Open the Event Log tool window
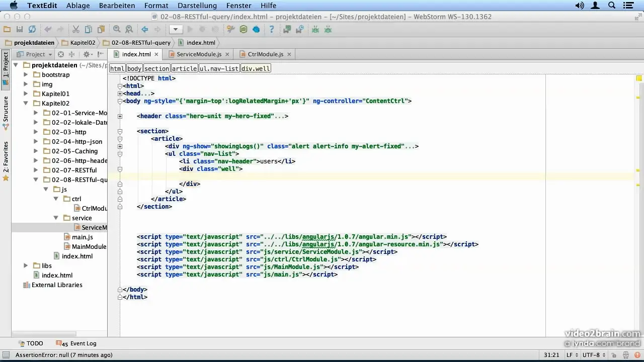The width and height of the screenshot is (644, 362). click(x=76, y=343)
